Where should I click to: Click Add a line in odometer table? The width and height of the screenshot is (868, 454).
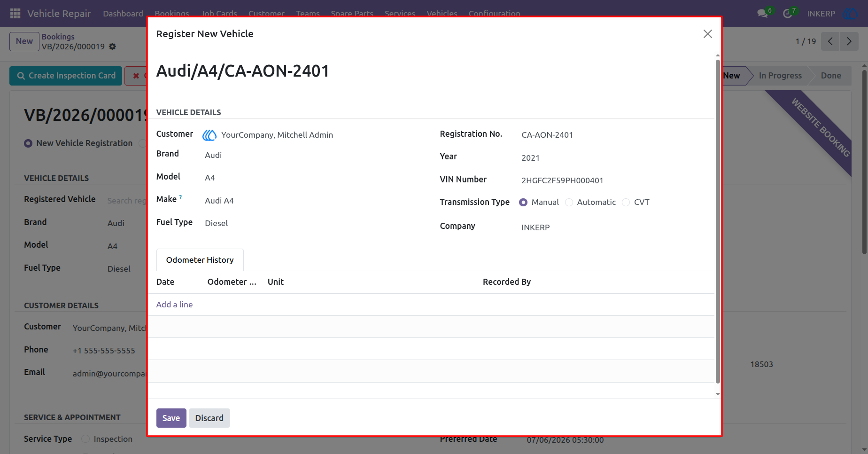(174, 305)
